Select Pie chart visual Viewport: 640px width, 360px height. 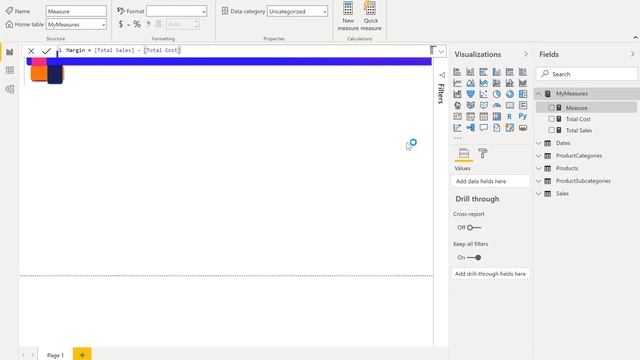[x=496, y=94]
